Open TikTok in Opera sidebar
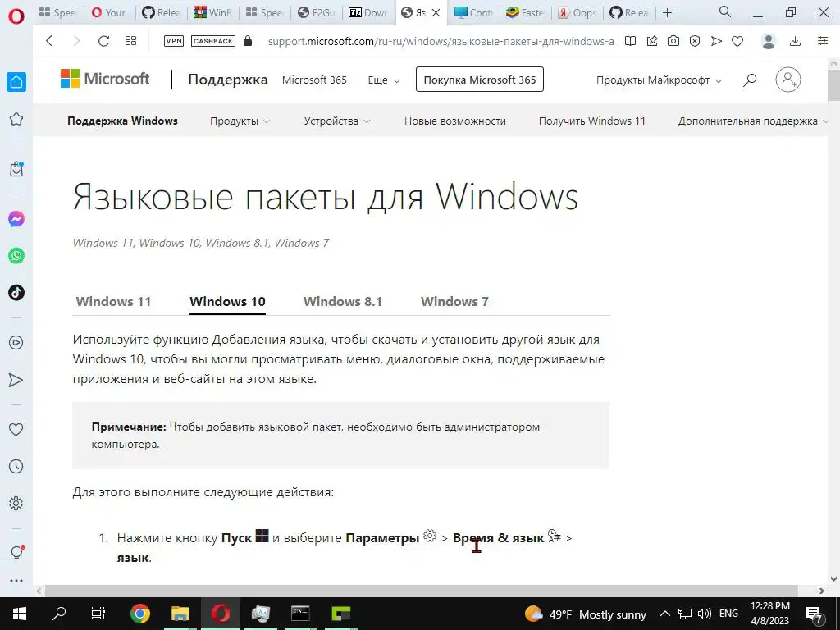This screenshot has width=840, height=630. click(x=16, y=293)
